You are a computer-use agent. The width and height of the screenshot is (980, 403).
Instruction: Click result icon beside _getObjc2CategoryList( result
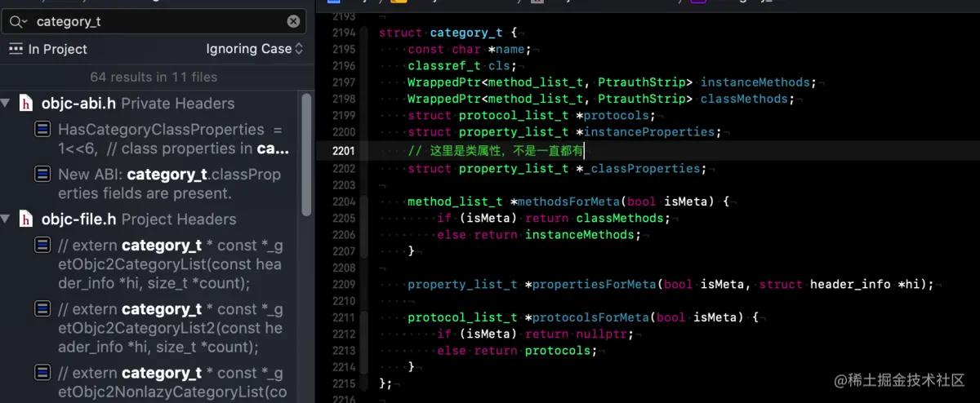[x=43, y=246]
